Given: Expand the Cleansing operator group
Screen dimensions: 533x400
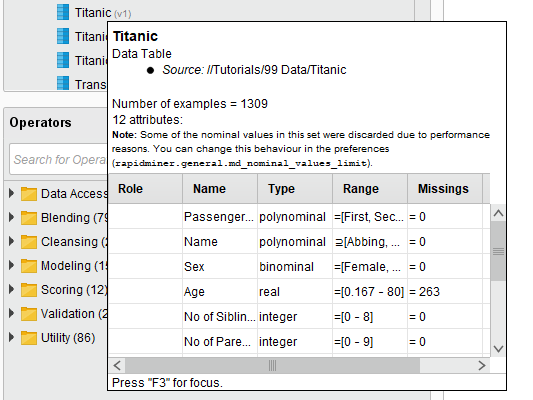Looking at the screenshot, I should point(11,241).
